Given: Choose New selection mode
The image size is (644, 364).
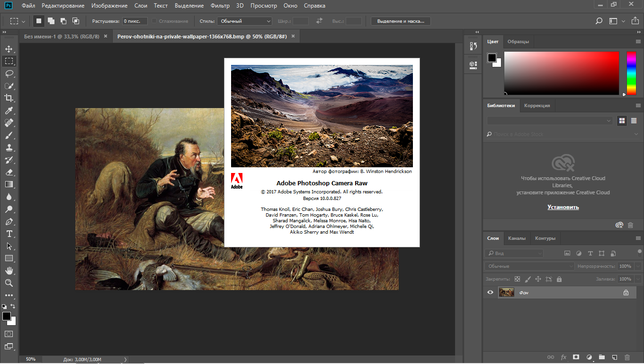Looking at the screenshot, I should [x=39, y=21].
